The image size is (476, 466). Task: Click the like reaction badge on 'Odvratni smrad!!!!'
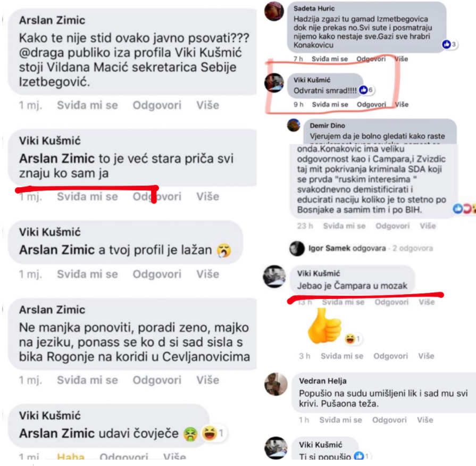[366, 90]
